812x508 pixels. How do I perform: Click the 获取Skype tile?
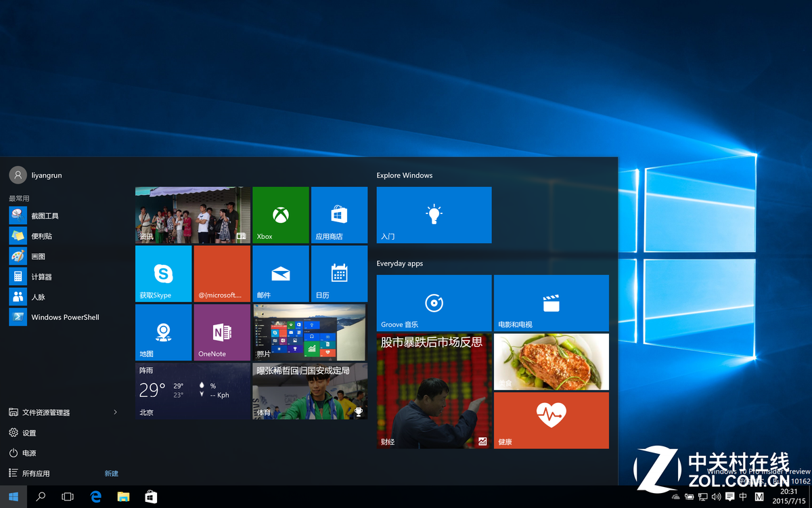[x=163, y=274]
